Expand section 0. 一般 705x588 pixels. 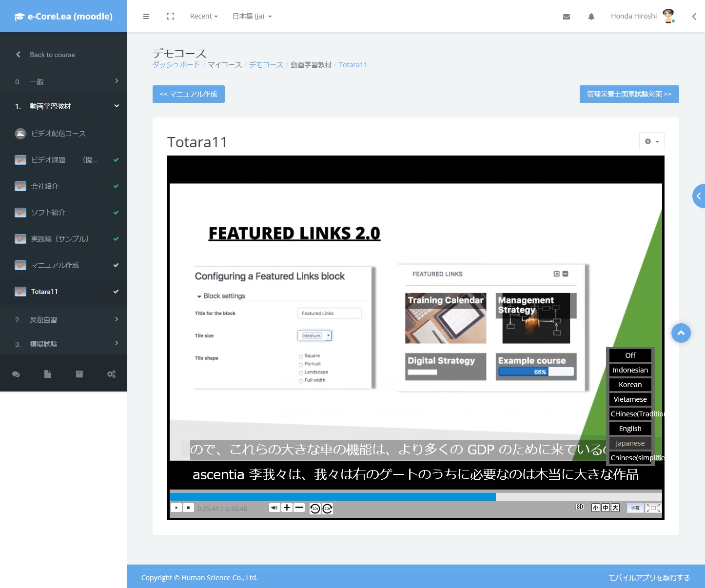(63, 81)
